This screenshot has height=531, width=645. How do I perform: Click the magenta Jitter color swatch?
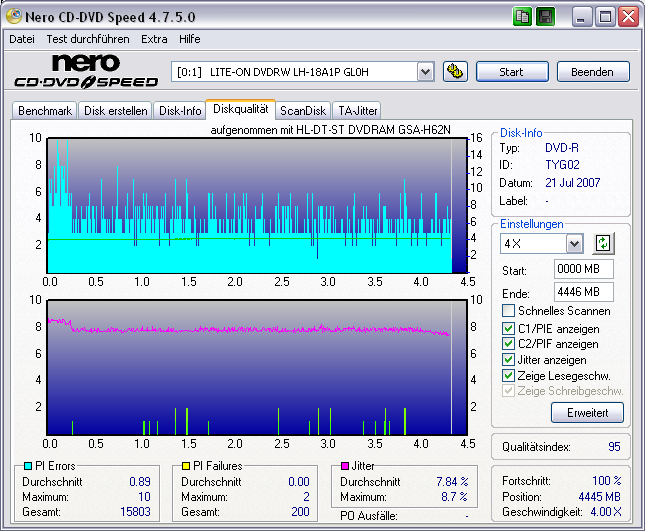pyautogui.click(x=345, y=466)
